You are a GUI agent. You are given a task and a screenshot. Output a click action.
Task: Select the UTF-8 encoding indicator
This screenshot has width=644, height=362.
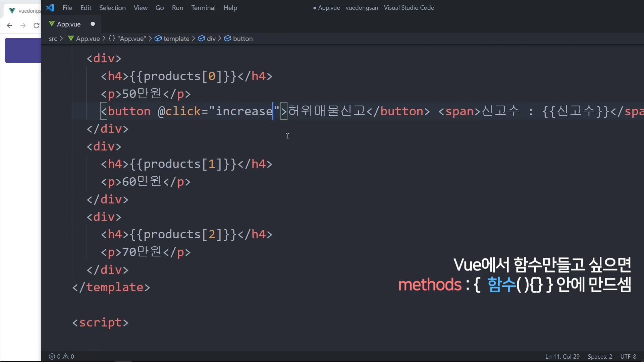(628, 357)
